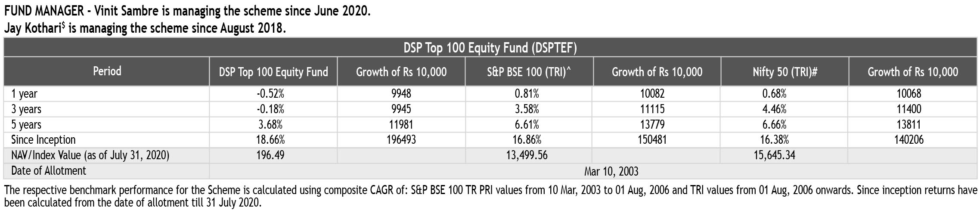Click the 196493 growth value cell
980x213 pixels.
click(x=401, y=140)
